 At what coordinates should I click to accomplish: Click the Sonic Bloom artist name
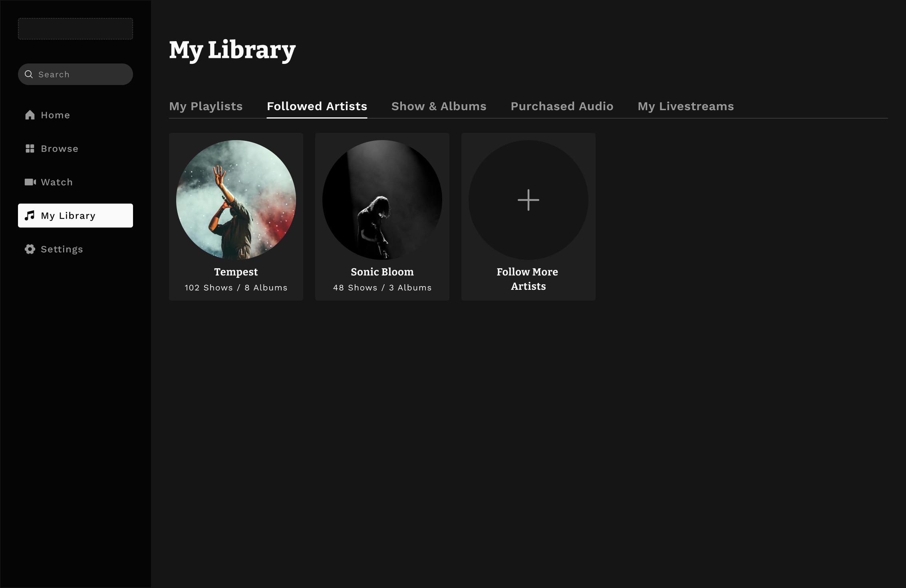[x=382, y=272]
